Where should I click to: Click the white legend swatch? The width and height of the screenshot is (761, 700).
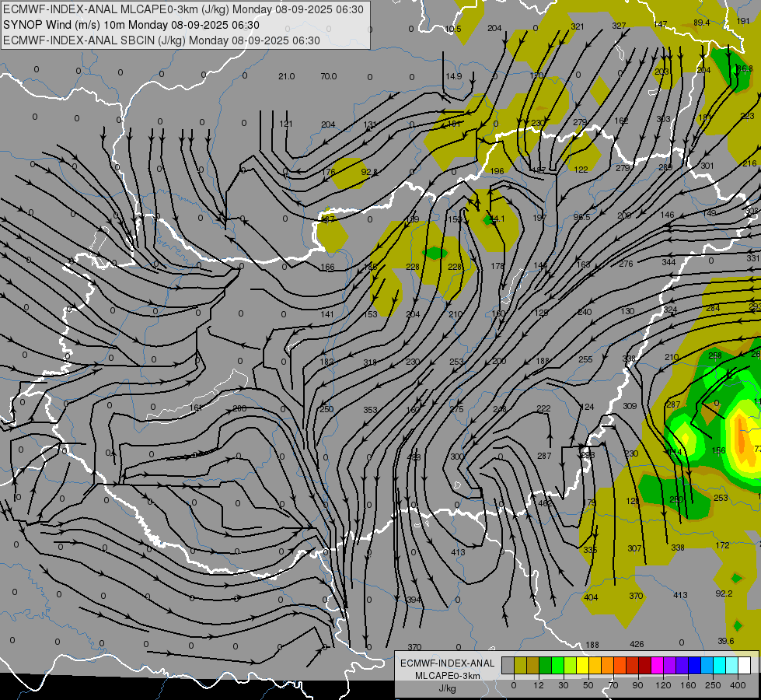tap(744, 665)
